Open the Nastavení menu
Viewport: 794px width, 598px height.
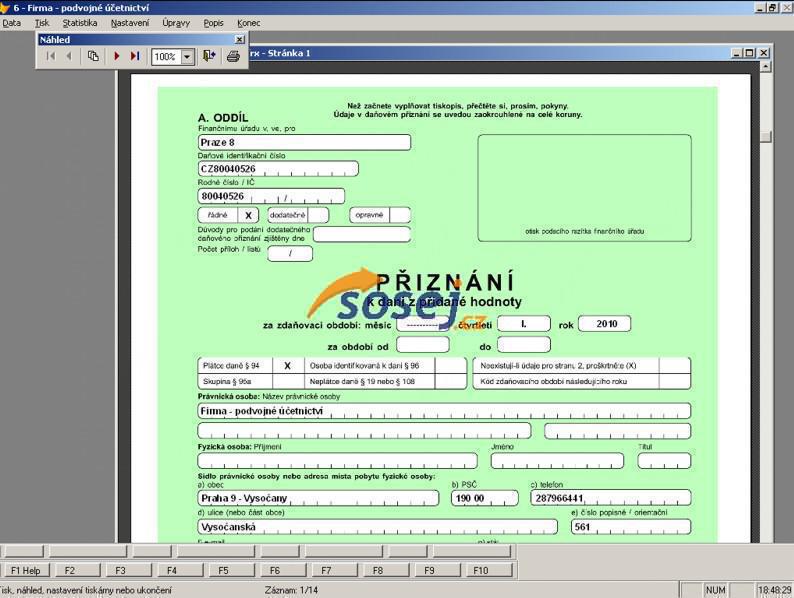click(x=130, y=23)
